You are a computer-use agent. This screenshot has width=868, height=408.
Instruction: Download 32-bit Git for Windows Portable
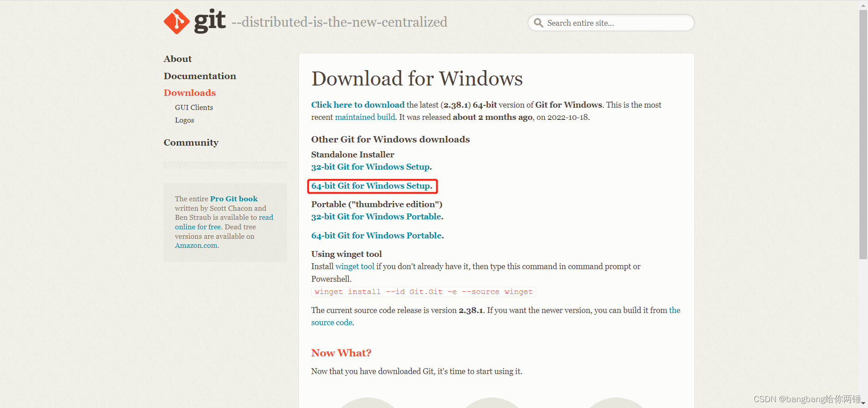[375, 216]
